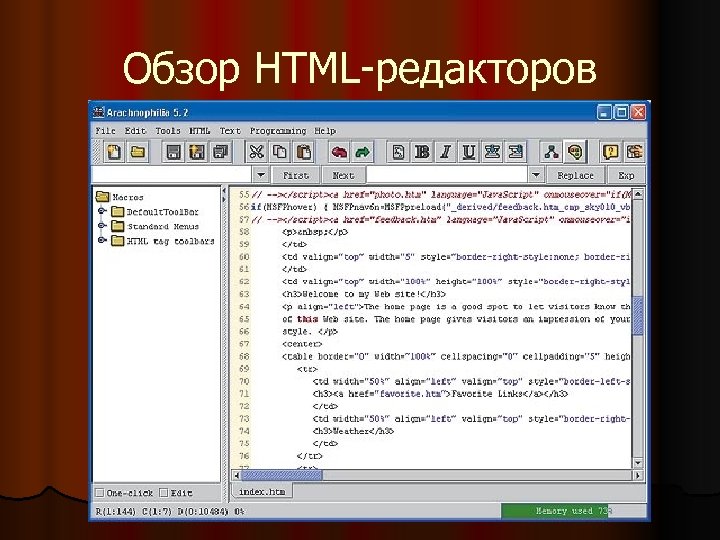Create a new document with the New icon
The width and height of the screenshot is (720, 540).
[x=114, y=152]
